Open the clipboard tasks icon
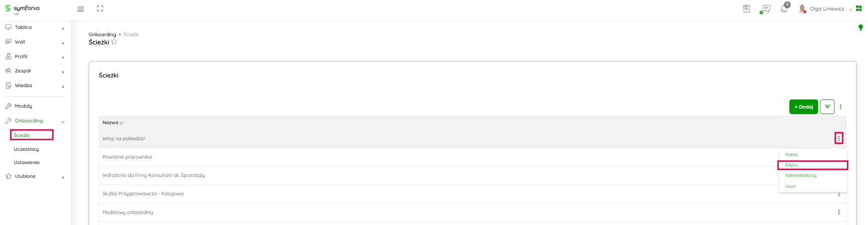 click(x=746, y=9)
